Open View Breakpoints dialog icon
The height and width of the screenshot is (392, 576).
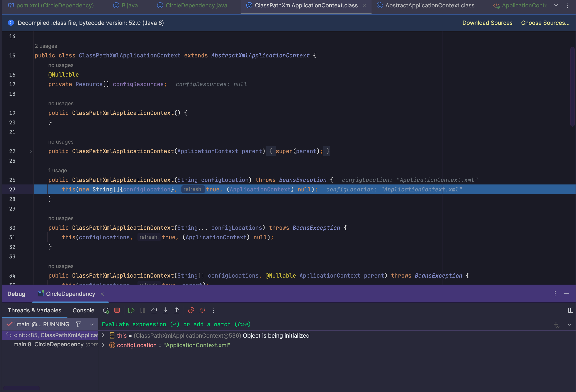coord(191,310)
